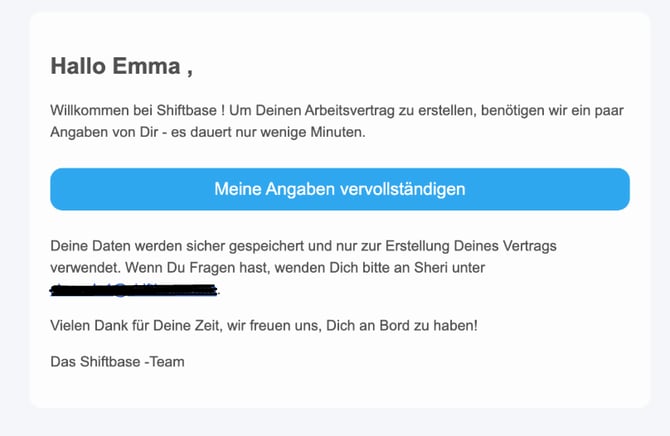Click the phrase 'Dich an Bord zu haben!'
Viewport: 670px width, 436px height.
coord(402,326)
